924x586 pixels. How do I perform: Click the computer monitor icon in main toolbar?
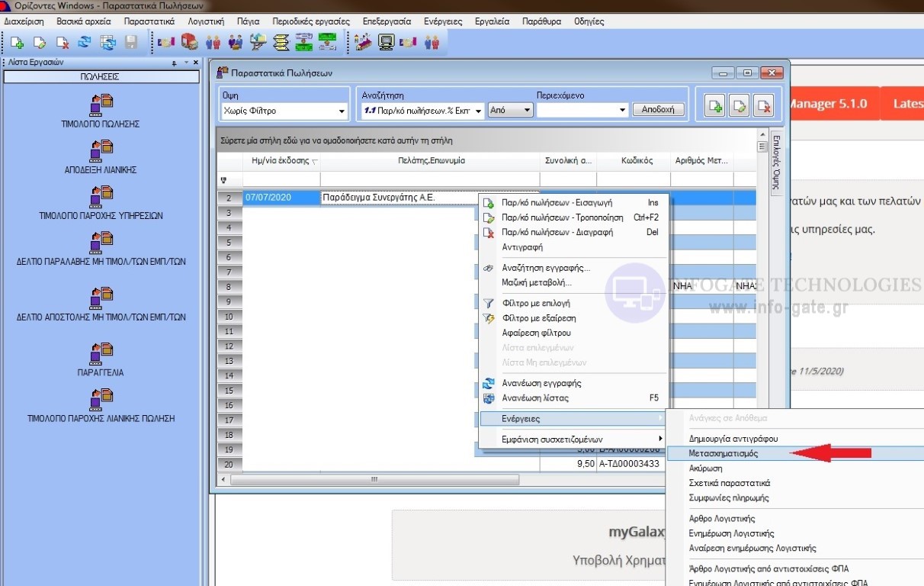[x=386, y=43]
